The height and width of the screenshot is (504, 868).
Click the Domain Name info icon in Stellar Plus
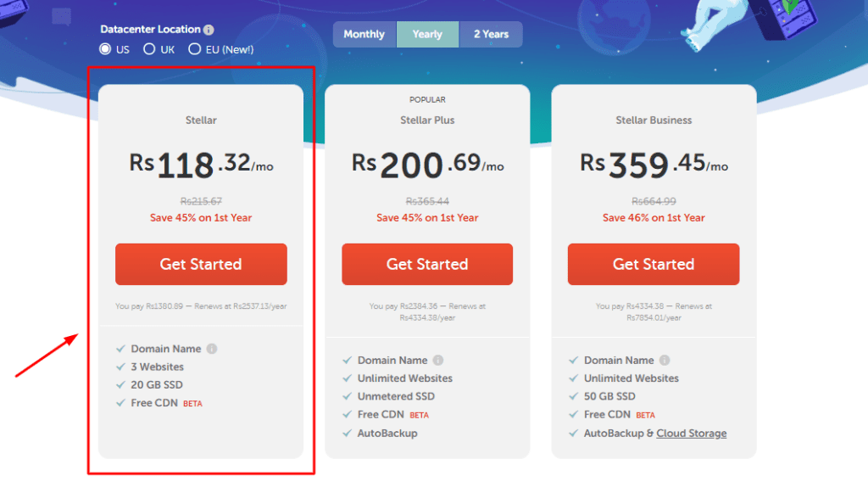pyautogui.click(x=438, y=360)
